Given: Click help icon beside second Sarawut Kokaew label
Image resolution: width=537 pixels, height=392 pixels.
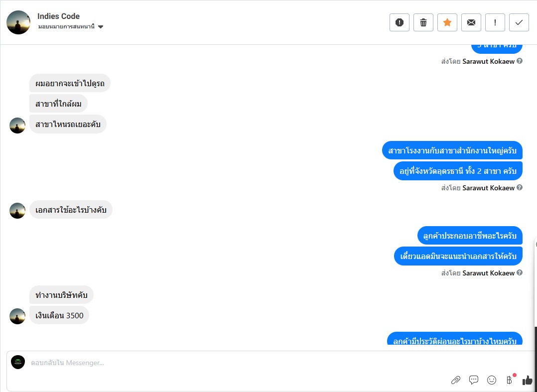Looking at the screenshot, I should (x=520, y=188).
